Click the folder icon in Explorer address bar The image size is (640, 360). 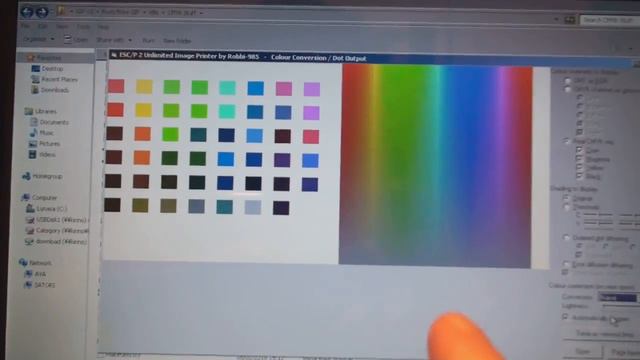coord(61,11)
